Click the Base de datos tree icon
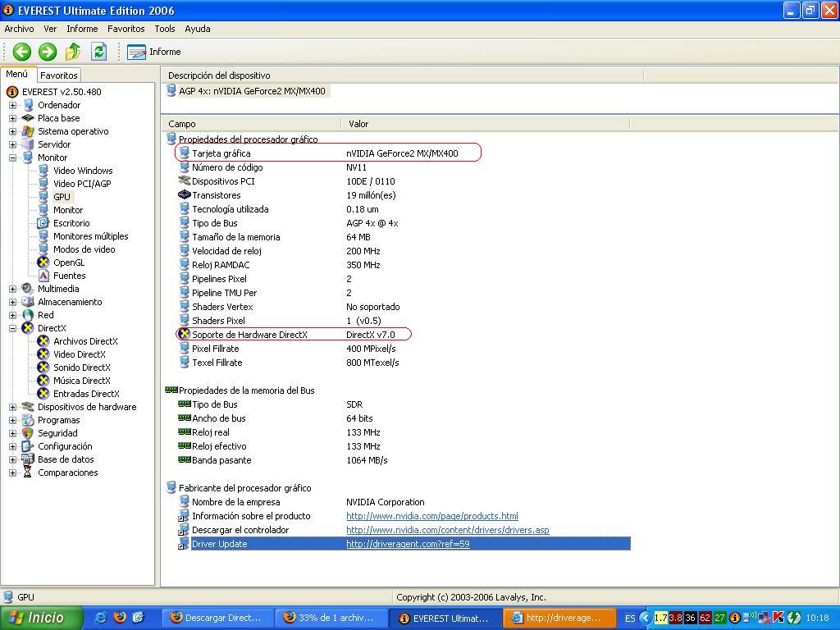 point(28,459)
